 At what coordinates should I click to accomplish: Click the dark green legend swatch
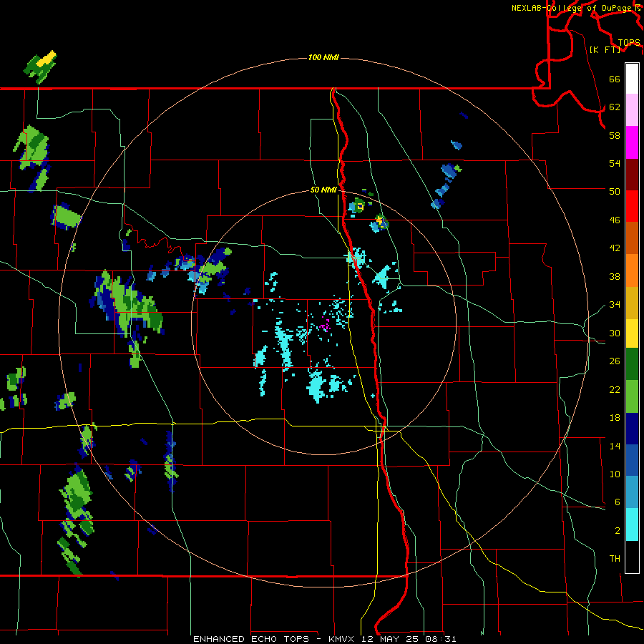point(632,364)
